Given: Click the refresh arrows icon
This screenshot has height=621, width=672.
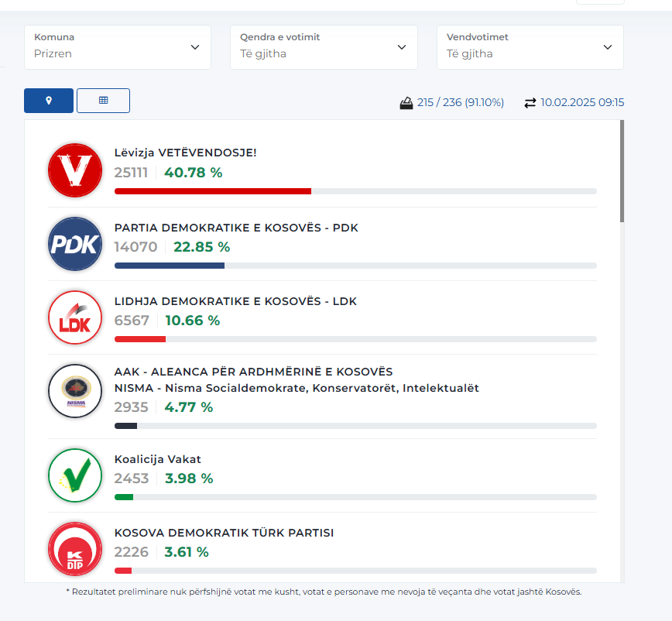Looking at the screenshot, I should coord(530,103).
